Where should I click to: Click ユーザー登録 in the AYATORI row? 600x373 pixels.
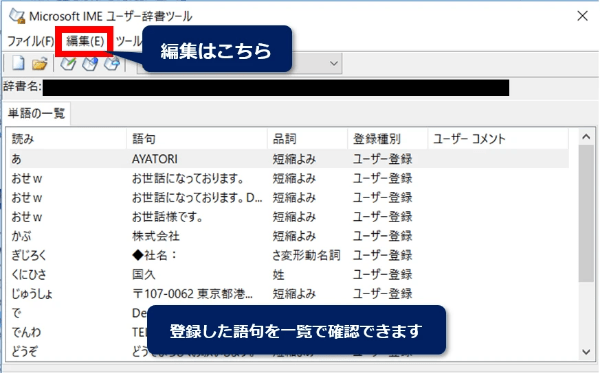coord(383,159)
